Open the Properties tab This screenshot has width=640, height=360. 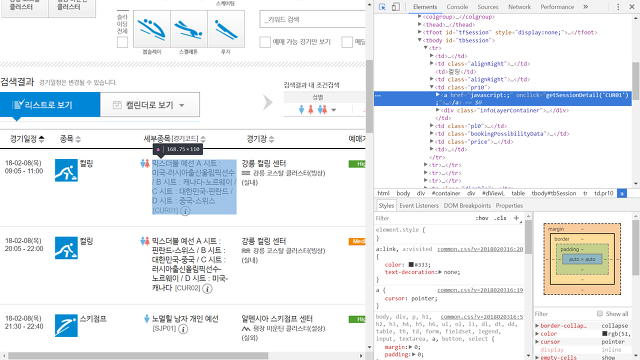pos(509,205)
